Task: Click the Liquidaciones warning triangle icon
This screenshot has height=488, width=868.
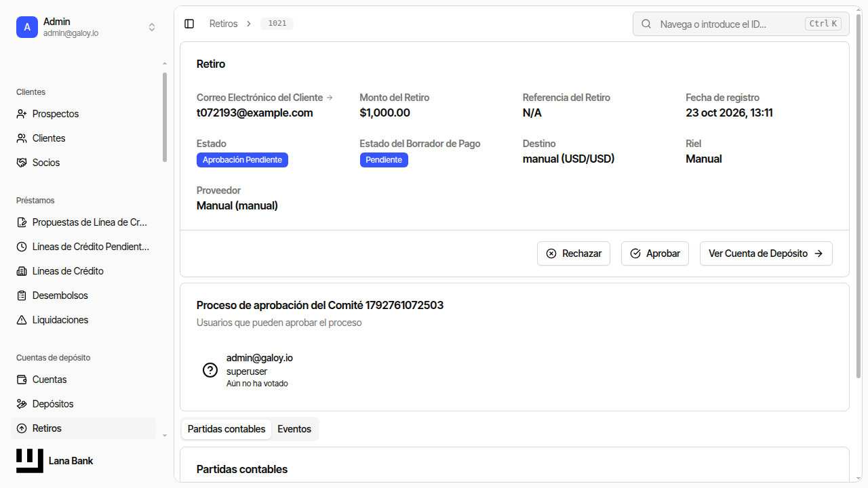Action: point(22,320)
